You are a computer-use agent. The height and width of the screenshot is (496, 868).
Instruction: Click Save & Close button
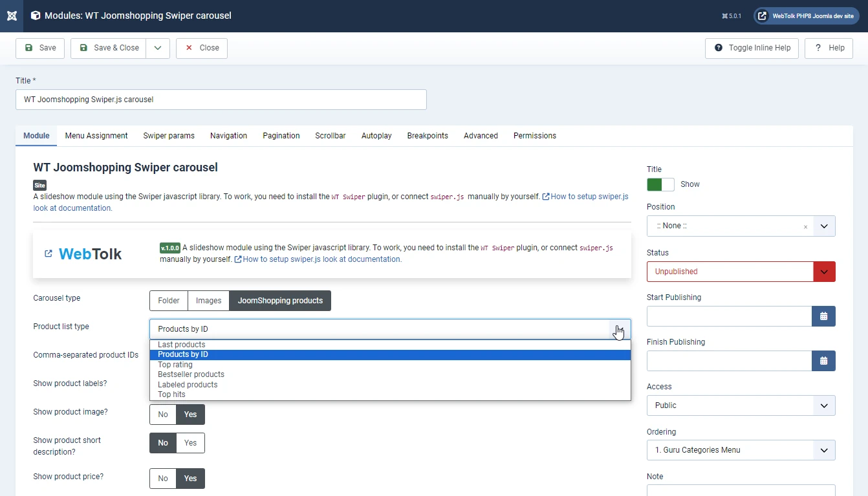pos(108,48)
